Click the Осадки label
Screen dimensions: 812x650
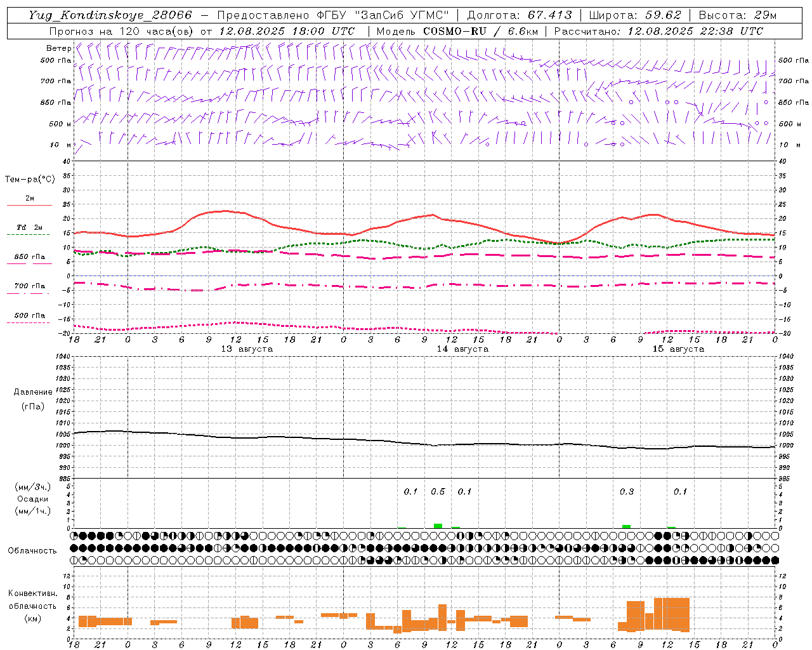(x=33, y=499)
